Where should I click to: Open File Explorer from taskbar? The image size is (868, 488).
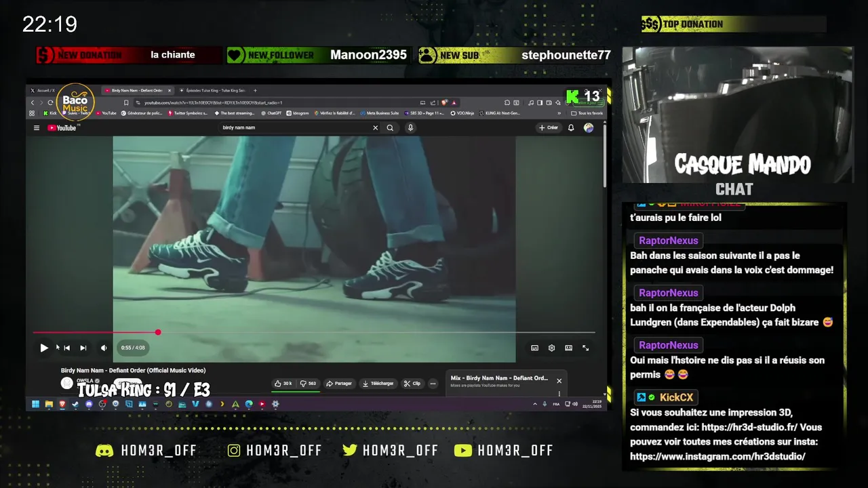point(49,404)
